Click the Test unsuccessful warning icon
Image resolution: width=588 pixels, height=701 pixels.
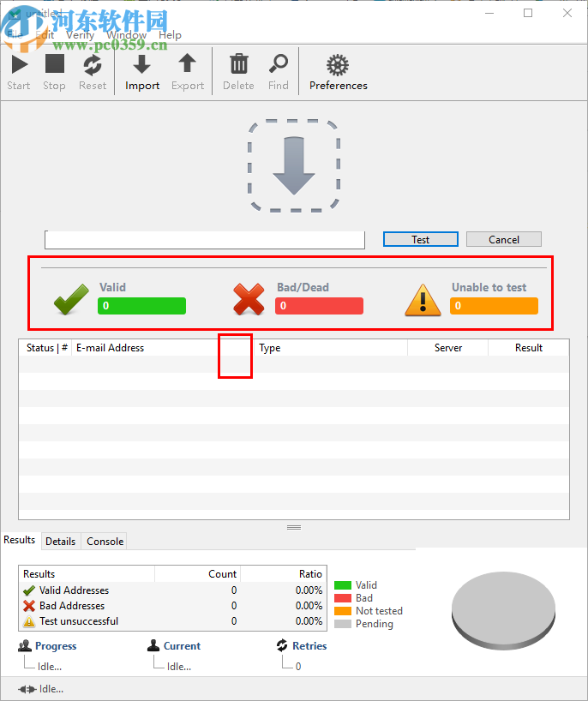[29, 621]
